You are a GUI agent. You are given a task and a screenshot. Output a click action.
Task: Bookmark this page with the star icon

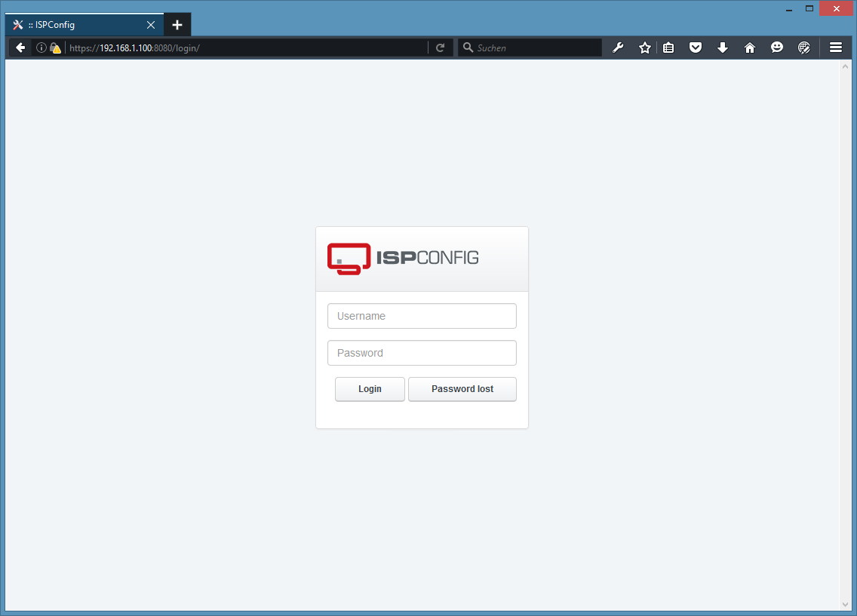coord(645,48)
